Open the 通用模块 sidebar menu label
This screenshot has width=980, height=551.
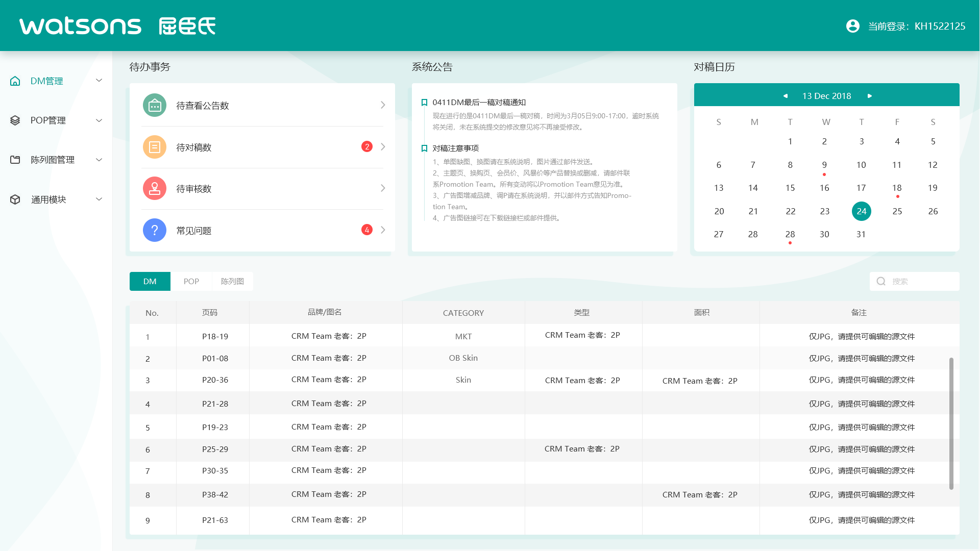48,199
